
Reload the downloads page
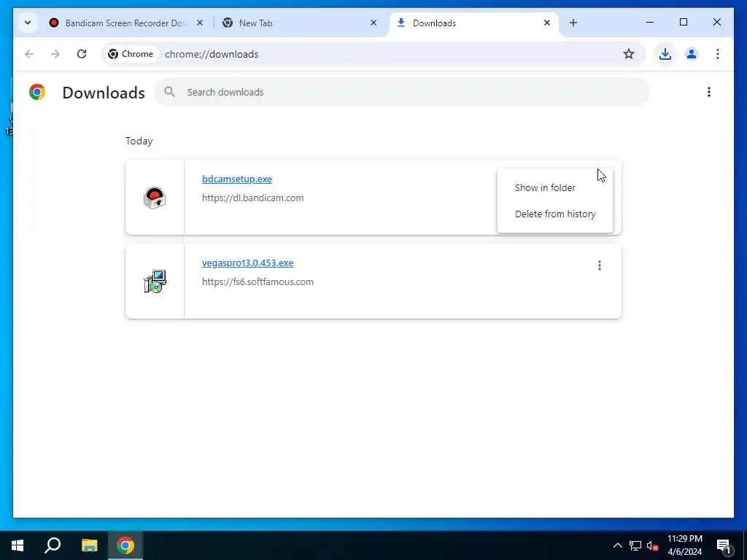[82, 54]
